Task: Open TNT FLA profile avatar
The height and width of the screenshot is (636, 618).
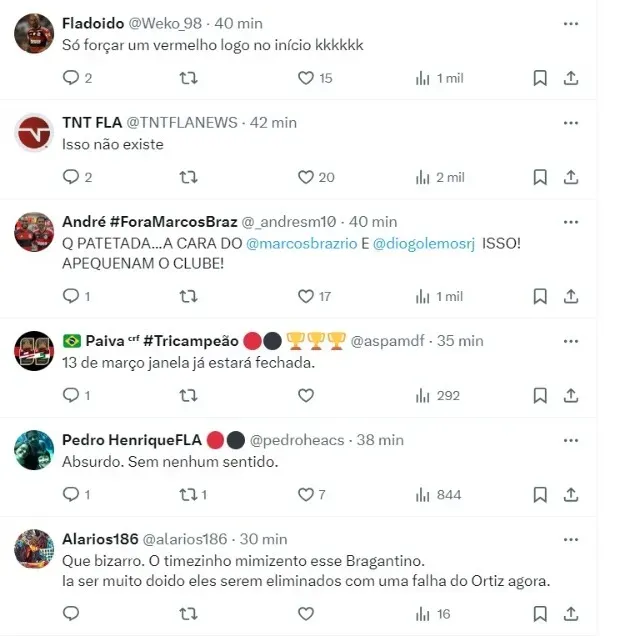Action: tap(34, 133)
